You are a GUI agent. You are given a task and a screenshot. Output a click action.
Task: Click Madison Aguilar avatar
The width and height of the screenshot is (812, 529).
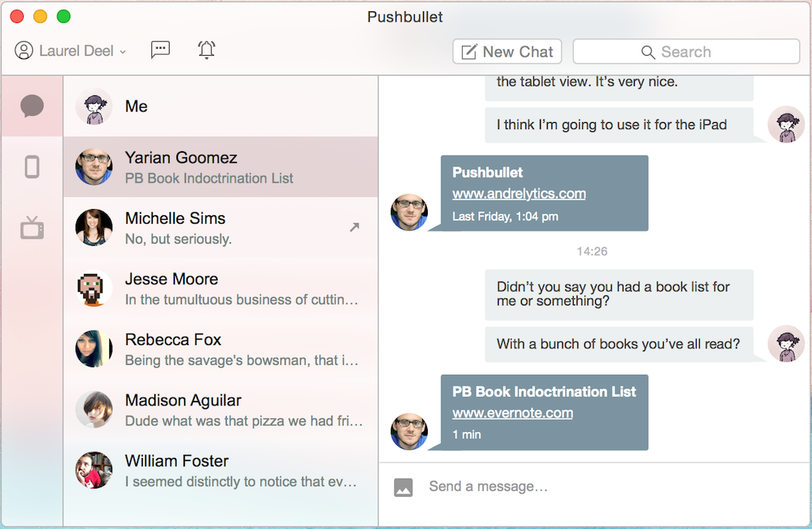[94, 409]
